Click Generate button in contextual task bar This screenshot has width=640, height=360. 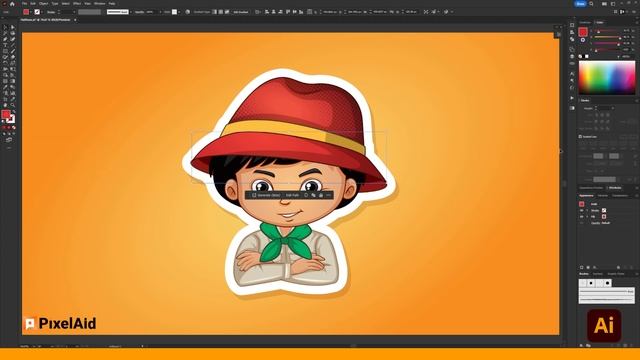266,196
